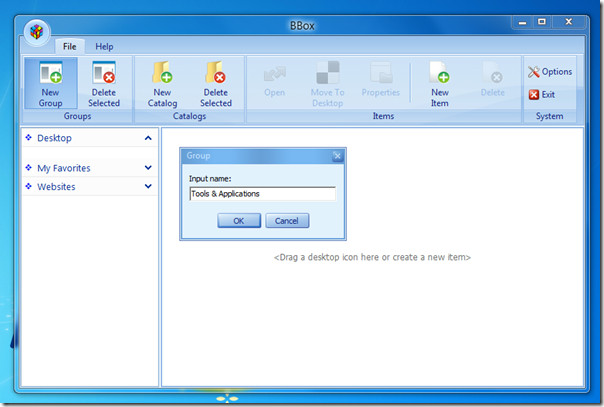Viewport: 604px width, 407px height.
Task: Expand the My Favorites group chevron
Action: (x=148, y=167)
